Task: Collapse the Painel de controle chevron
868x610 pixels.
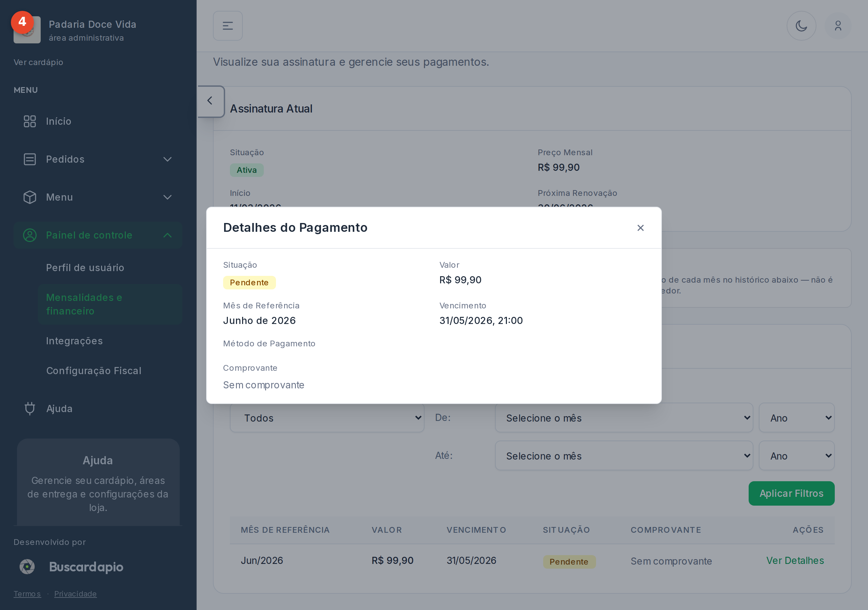Action: pos(167,235)
